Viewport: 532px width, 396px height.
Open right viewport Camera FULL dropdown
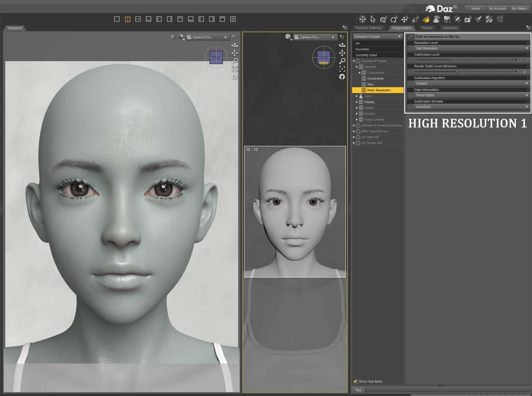pos(315,37)
